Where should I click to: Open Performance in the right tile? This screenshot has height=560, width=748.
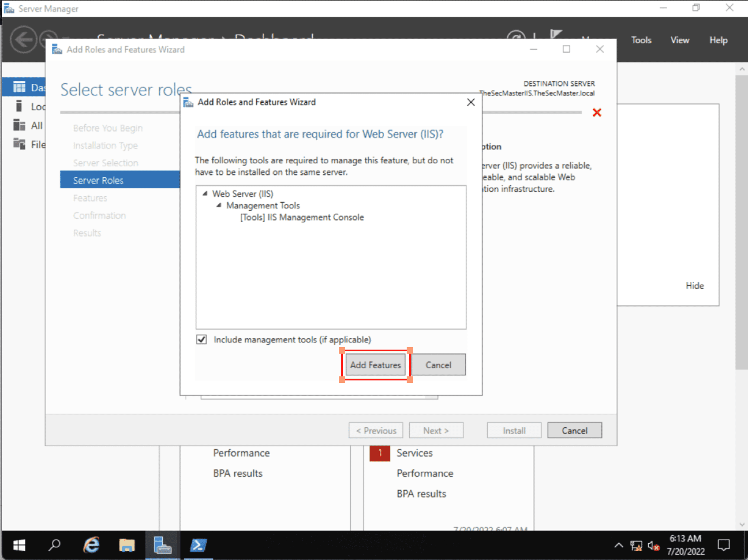tap(425, 473)
